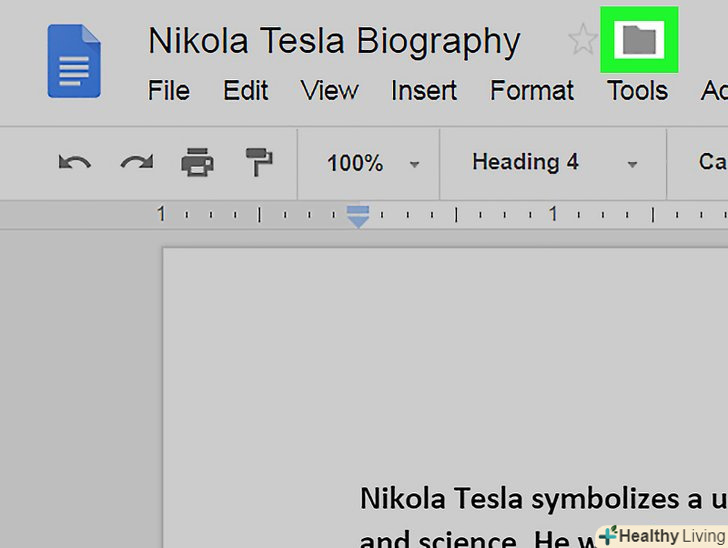Open the Insert menu
Screen dimensions: 728x548
point(424,91)
